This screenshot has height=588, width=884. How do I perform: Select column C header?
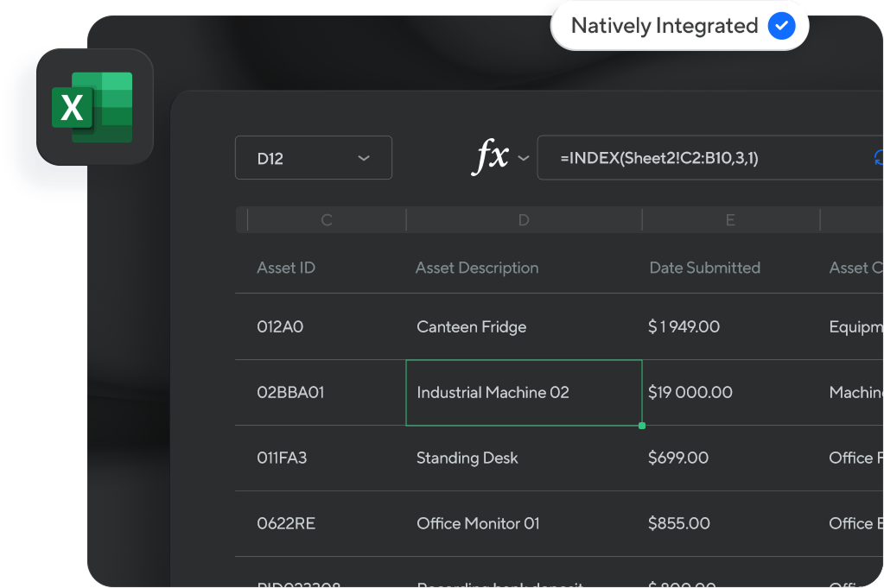[327, 220]
